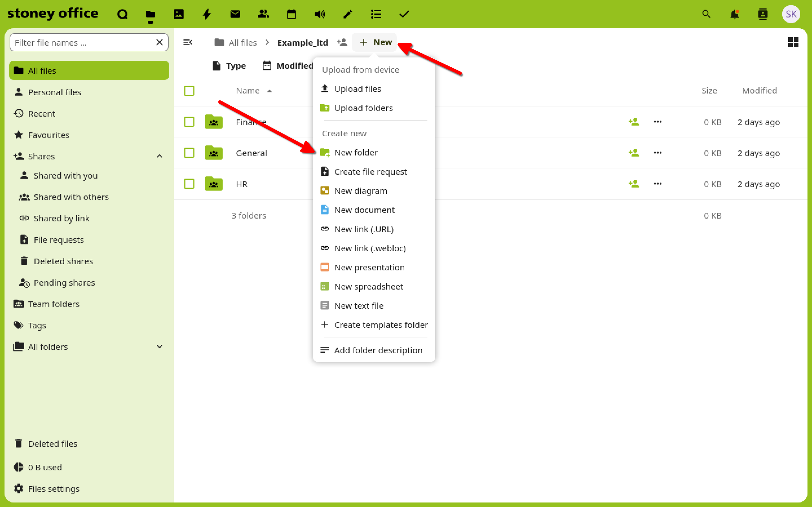Click share icon for Finance folder
This screenshot has height=507, width=812.
pos(634,122)
